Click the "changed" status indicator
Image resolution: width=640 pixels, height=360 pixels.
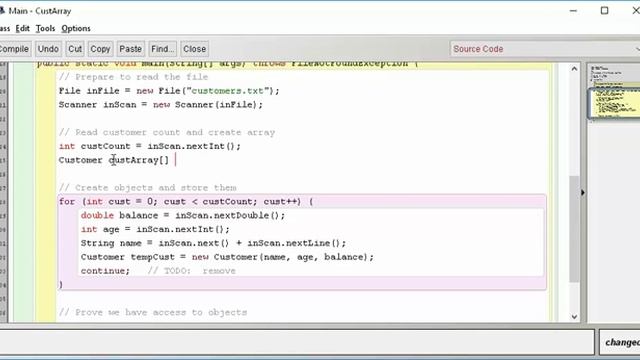tap(622, 342)
